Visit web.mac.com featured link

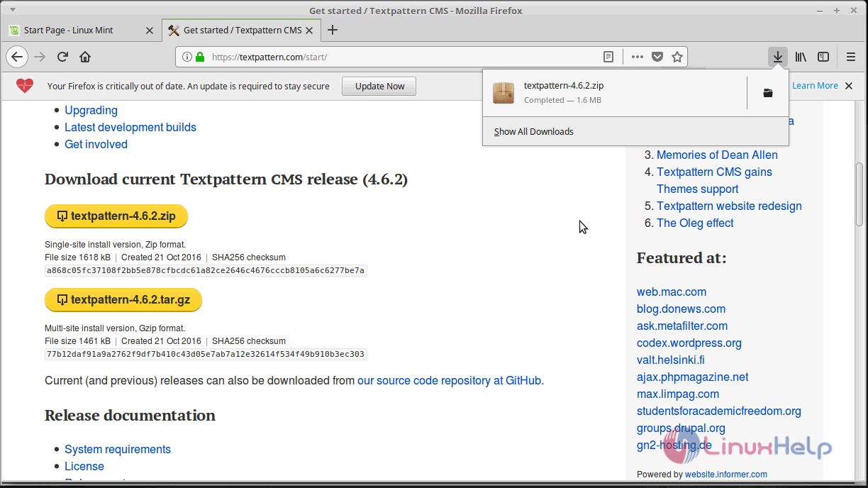(672, 292)
